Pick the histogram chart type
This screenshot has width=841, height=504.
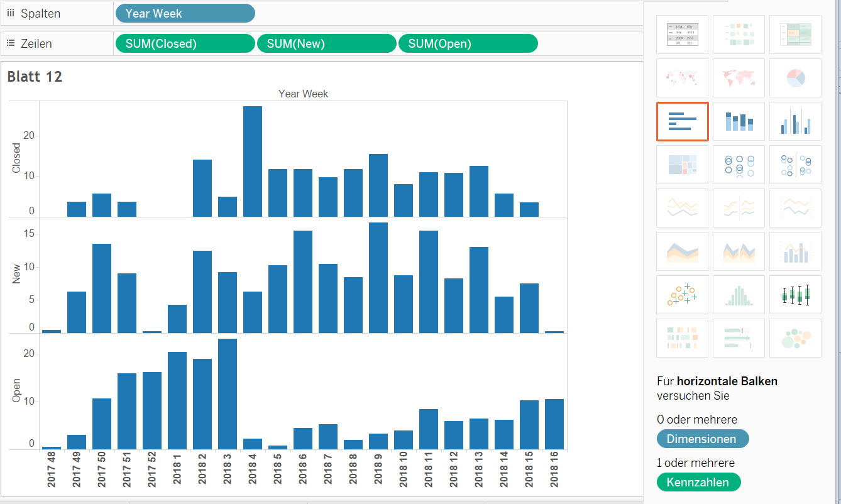(x=739, y=295)
